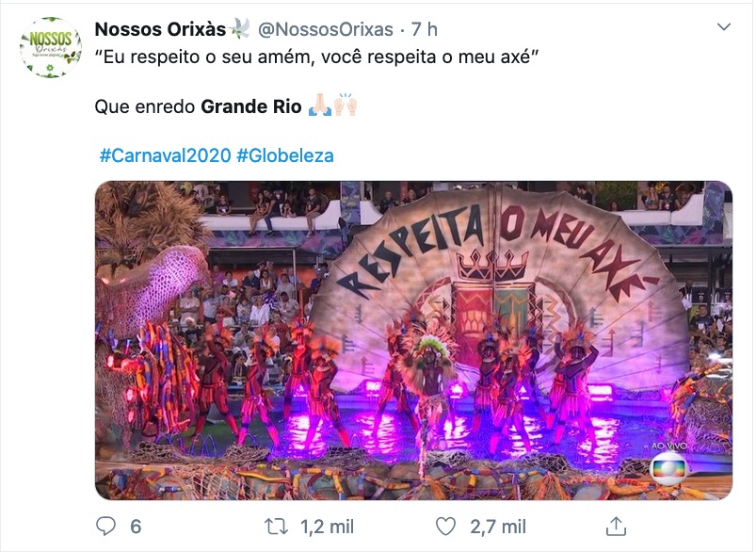Click the dove emoji beside the display name
756x552 pixels.
click(241, 29)
